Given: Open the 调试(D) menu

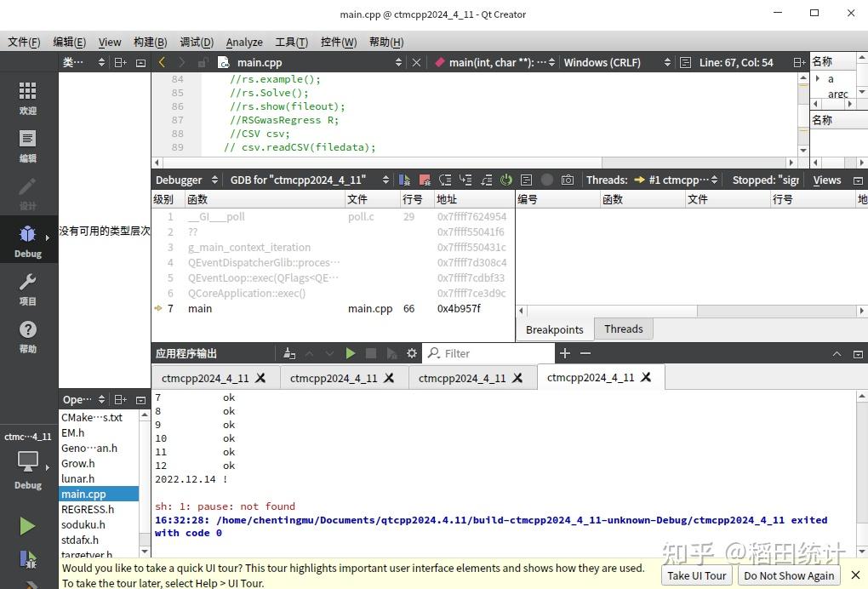Looking at the screenshot, I should [x=197, y=42].
